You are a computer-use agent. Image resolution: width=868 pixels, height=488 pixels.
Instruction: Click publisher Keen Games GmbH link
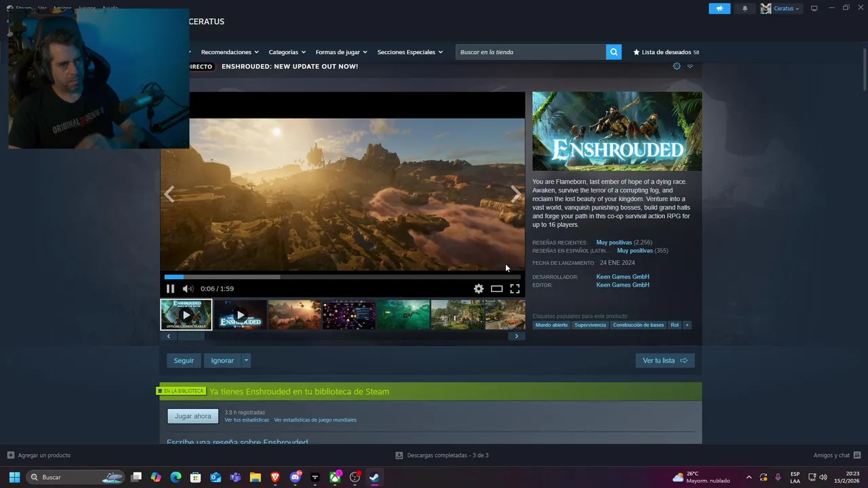click(x=623, y=285)
